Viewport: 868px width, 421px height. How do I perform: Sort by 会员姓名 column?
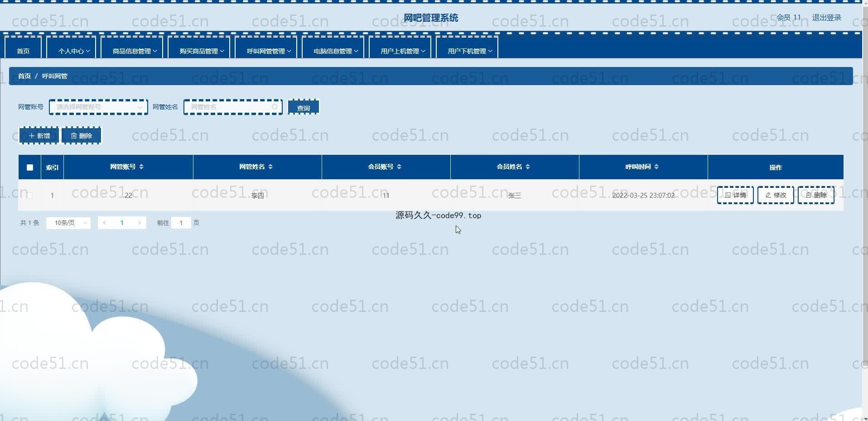(x=528, y=167)
